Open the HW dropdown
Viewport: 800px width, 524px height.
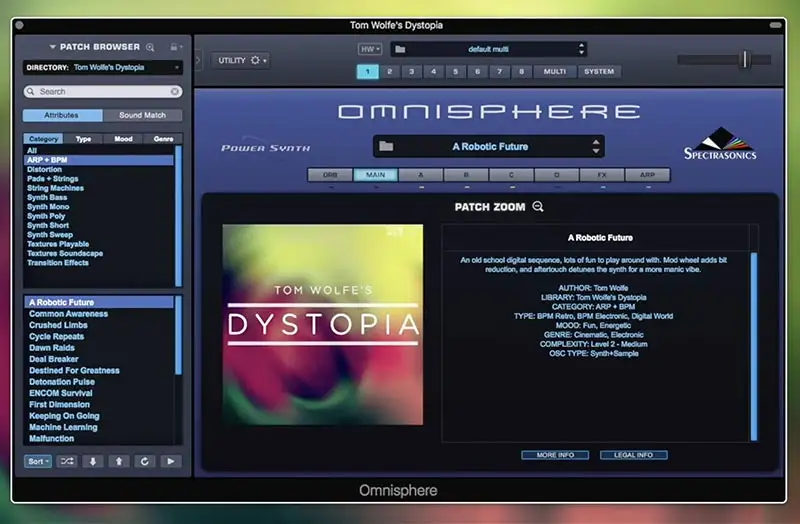[370, 49]
